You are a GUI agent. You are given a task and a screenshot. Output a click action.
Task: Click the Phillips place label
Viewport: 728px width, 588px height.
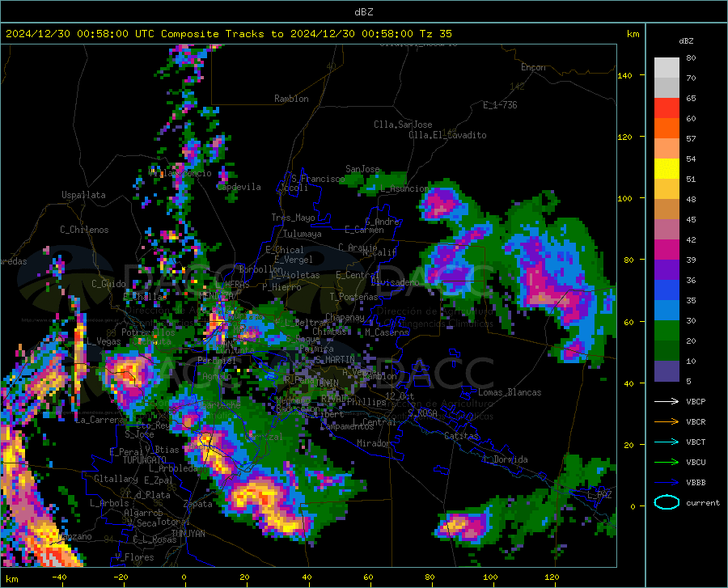pyautogui.click(x=366, y=401)
